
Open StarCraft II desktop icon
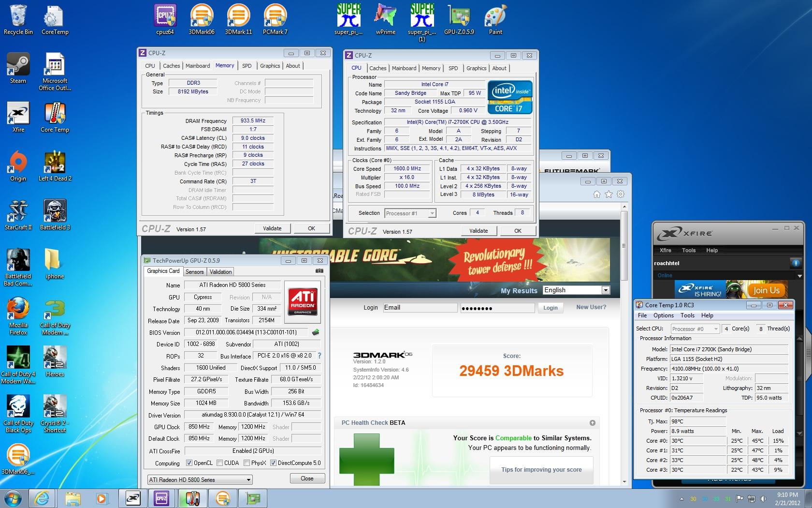pos(18,215)
